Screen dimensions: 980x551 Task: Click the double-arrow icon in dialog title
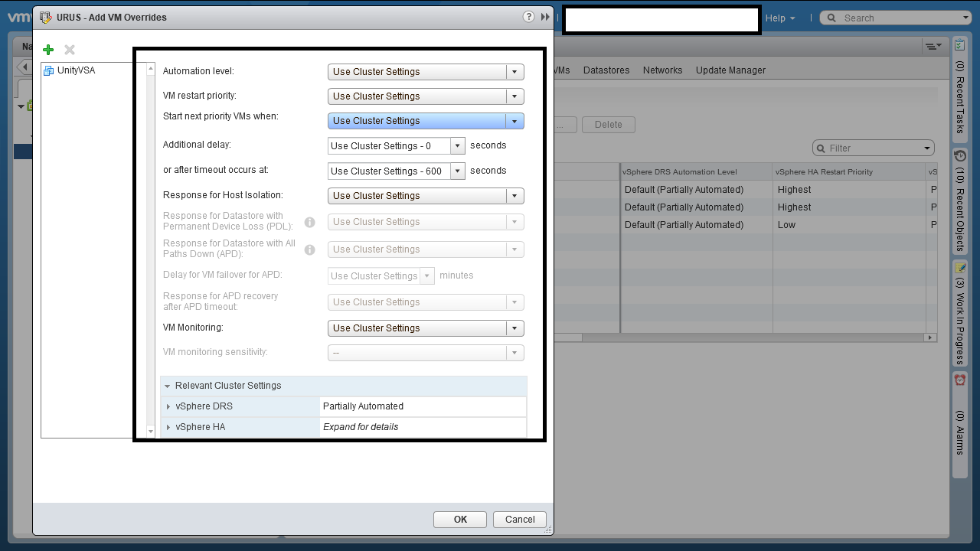(545, 17)
